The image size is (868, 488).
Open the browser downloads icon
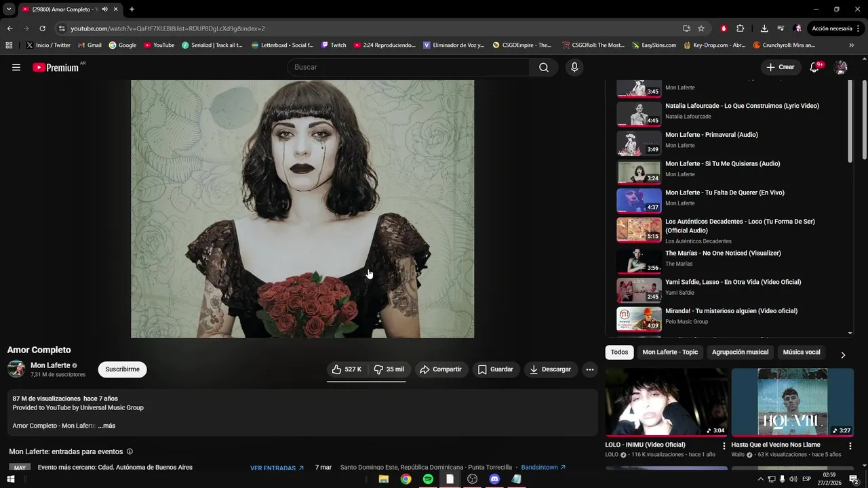(764, 28)
